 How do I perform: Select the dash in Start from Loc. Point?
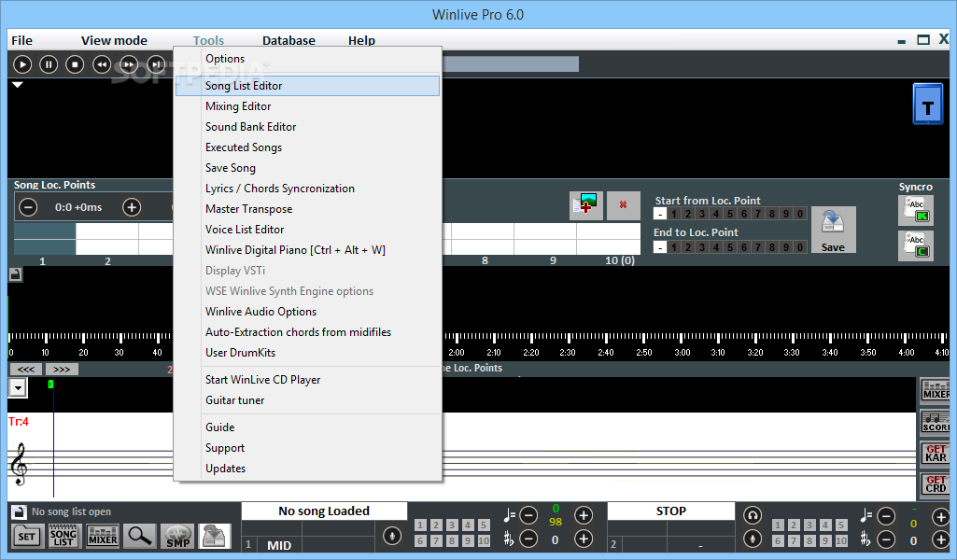[660, 214]
